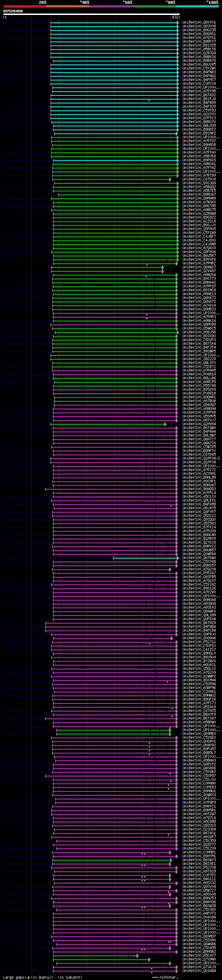
Task: Select the UniRef100_A5C4Y7 label
Action: click(x=199, y=955)
